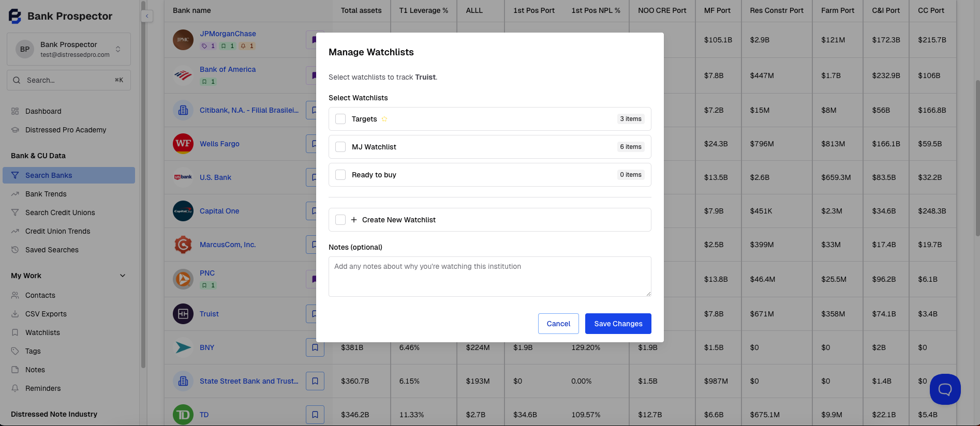Screen dimensions: 980x426
Task: Click the BP avatar in account card
Action: click(x=25, y=49)
